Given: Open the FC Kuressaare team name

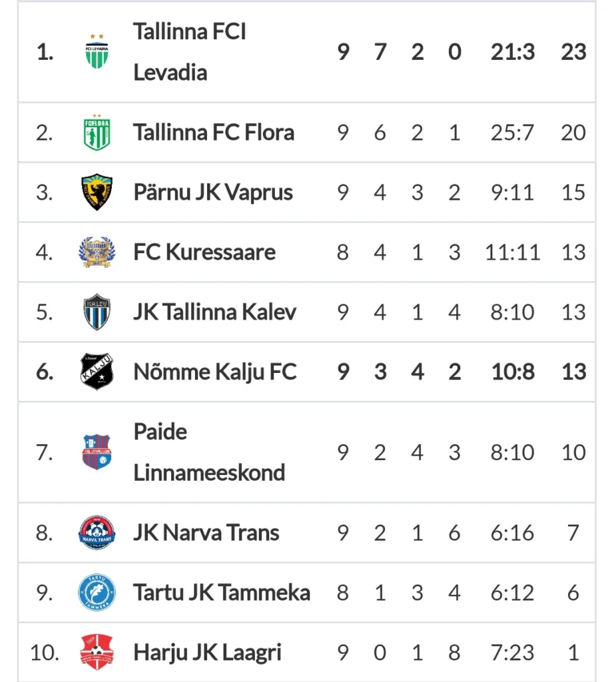Looking at the screenshot, I should (x=204, y=252).
